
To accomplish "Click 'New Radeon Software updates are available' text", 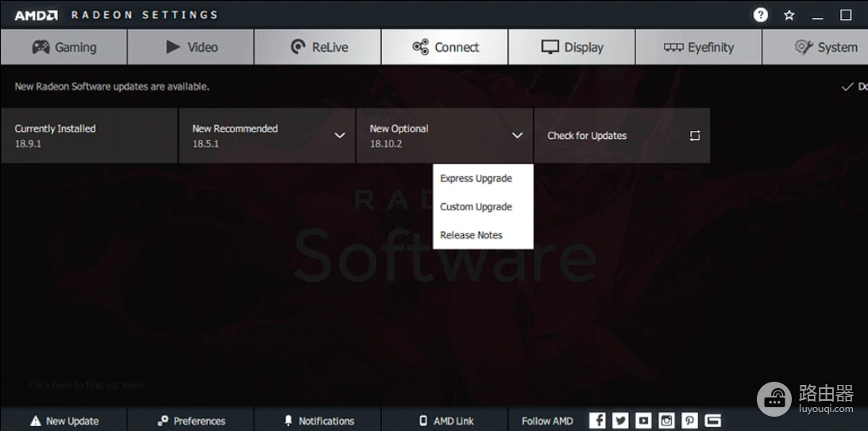I will (x=112, y=87).
